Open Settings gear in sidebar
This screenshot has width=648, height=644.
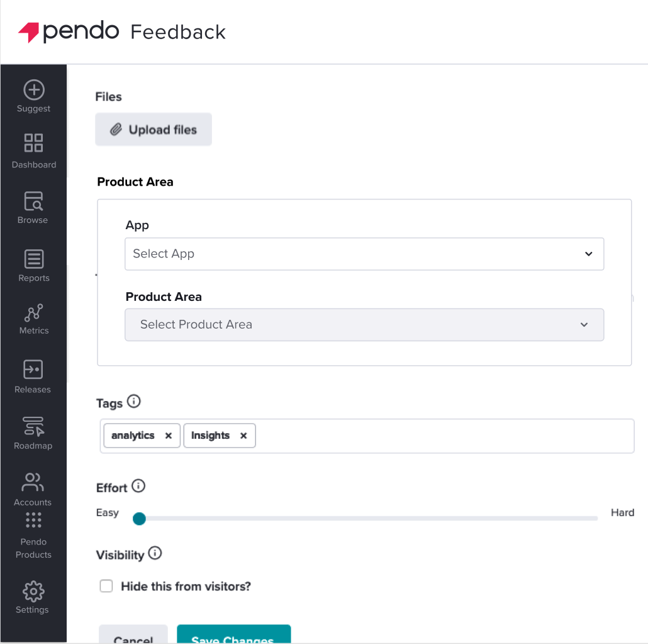33,592
